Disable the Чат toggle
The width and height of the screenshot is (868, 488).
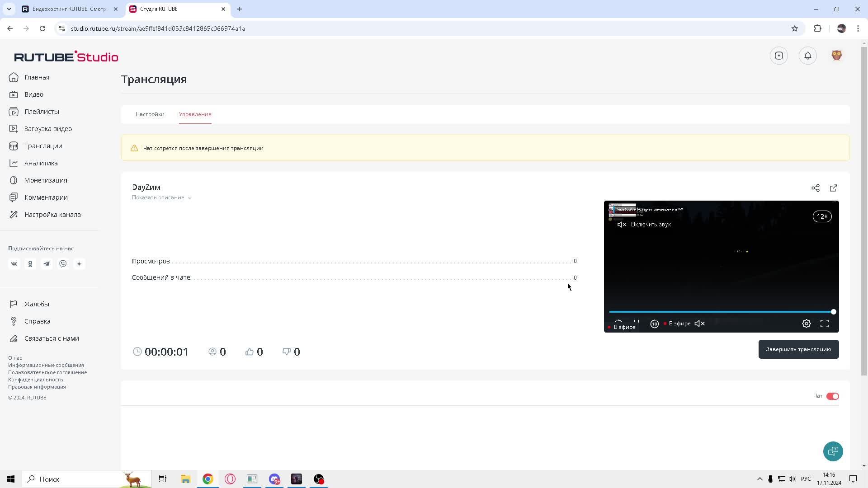pos(832,396)
